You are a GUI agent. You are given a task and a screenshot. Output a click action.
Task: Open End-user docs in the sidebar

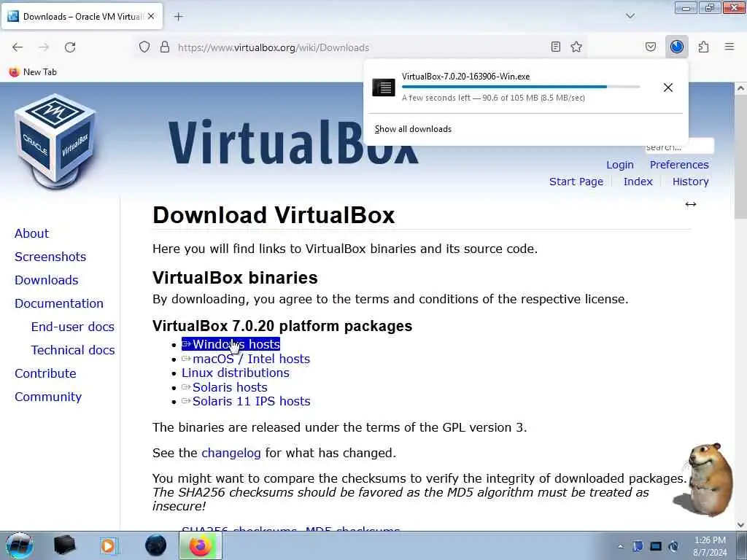(x=72, y=327)
